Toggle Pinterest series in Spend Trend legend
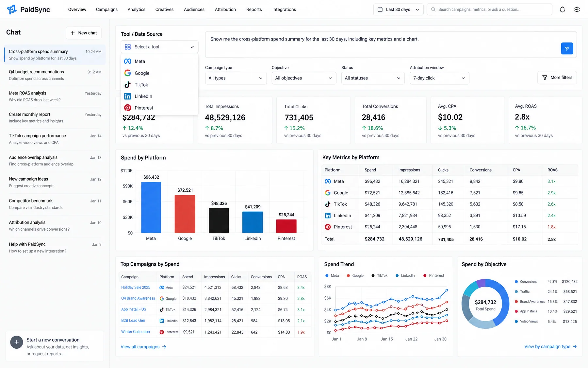Viewport: 588px width, 368px height. 433,275
